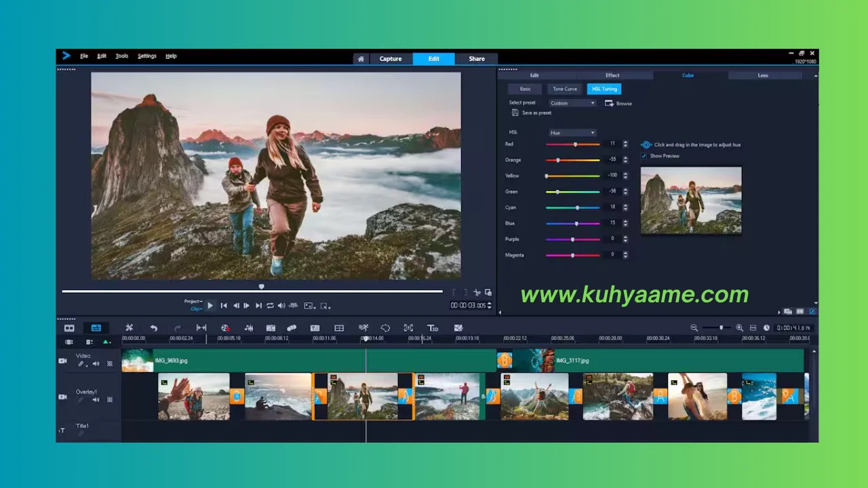Open the Subtitle Editor icon
The image size is (868, 488).
click(x=315, y=328)
